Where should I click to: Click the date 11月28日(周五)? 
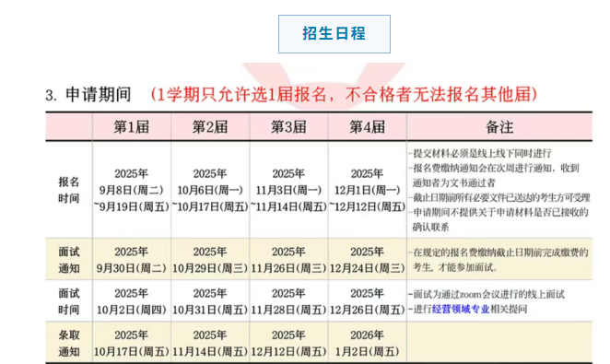[x=288, y=310]
